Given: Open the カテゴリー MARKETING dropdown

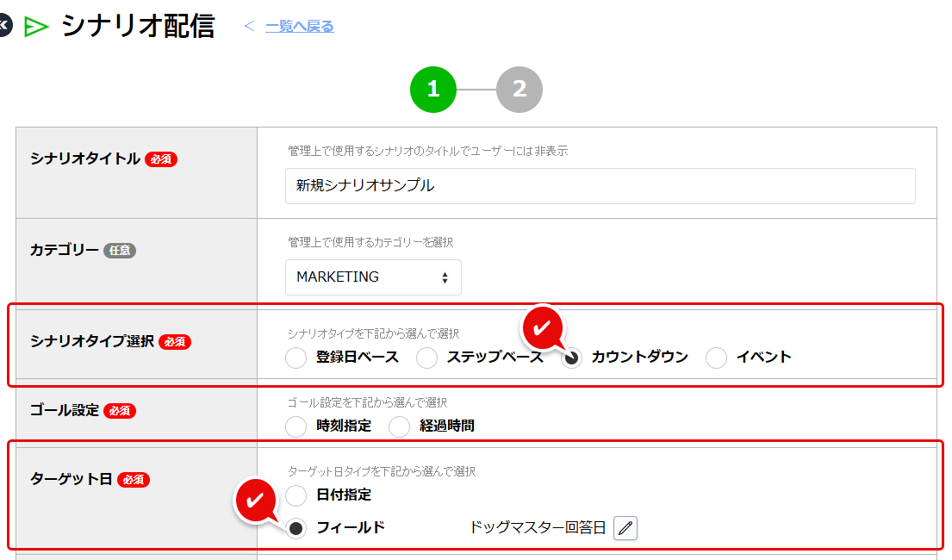Looking at the screenshot, I should [372, 277].
